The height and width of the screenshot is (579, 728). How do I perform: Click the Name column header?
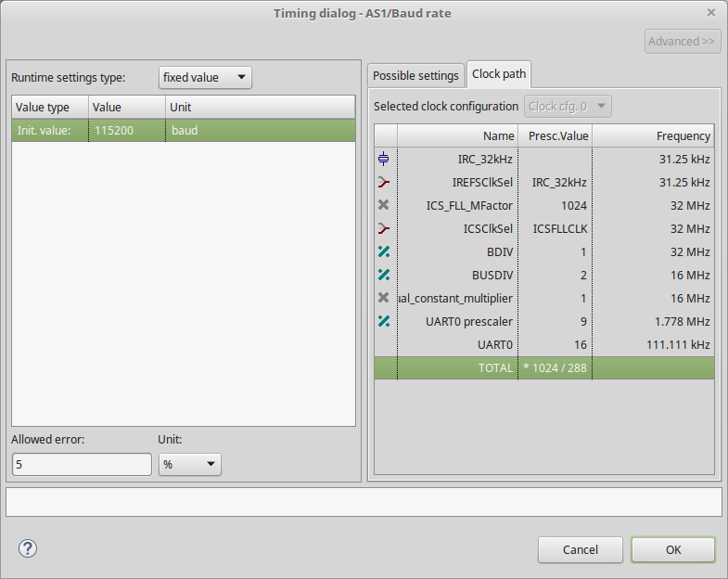pyautogui.click(x=458, y=135)
